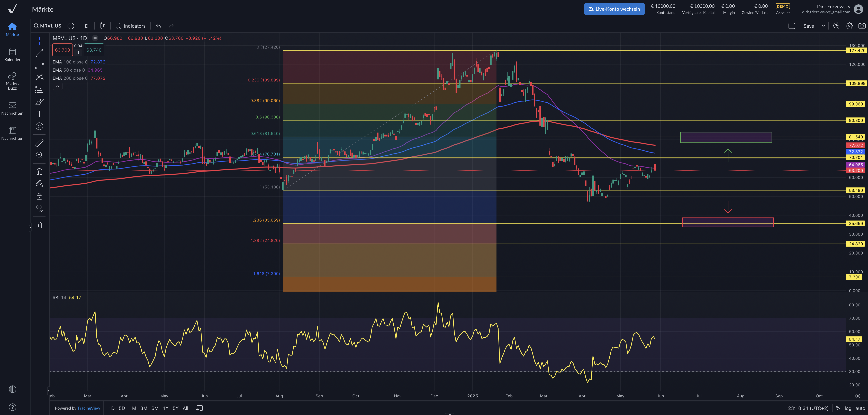Select the trend line drawing tool
Image resolution: width=868 pixels, height=415 pixels.
39,53
